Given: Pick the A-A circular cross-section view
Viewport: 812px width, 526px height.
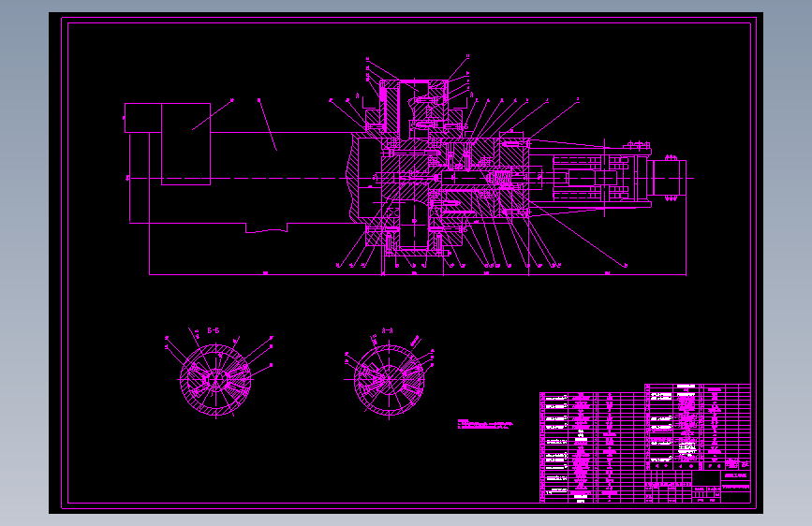Looking at the screenshot, I should tap(390, 381).
